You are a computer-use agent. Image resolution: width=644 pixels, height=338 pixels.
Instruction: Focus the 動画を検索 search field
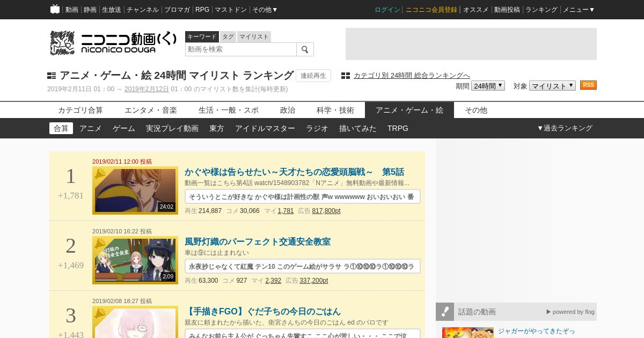241,49
